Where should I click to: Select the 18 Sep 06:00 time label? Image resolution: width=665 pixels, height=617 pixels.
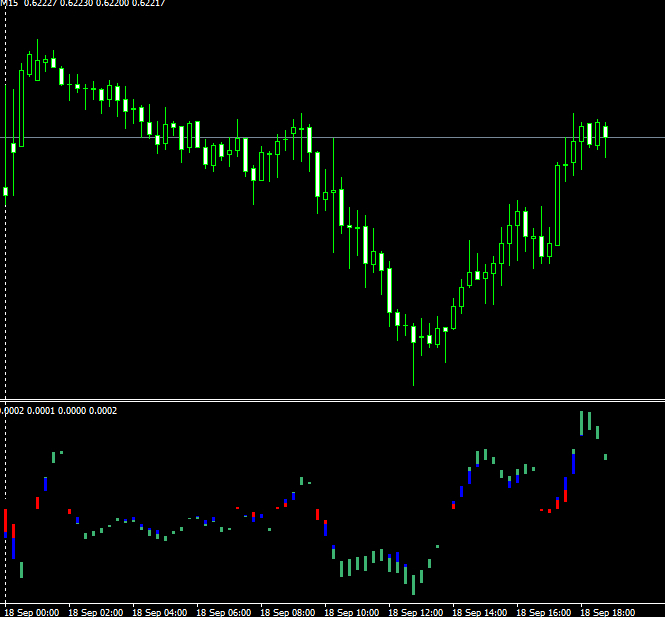(x=224, y=611)
